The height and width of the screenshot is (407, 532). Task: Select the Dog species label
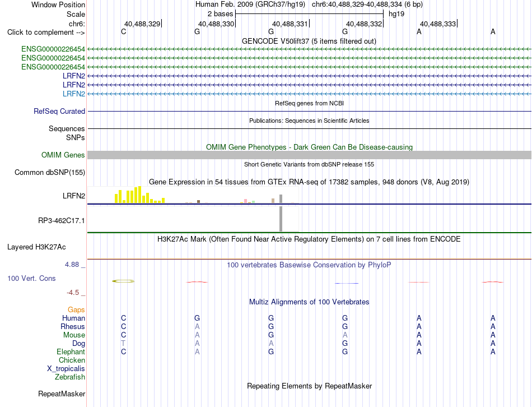pos(78,344)
